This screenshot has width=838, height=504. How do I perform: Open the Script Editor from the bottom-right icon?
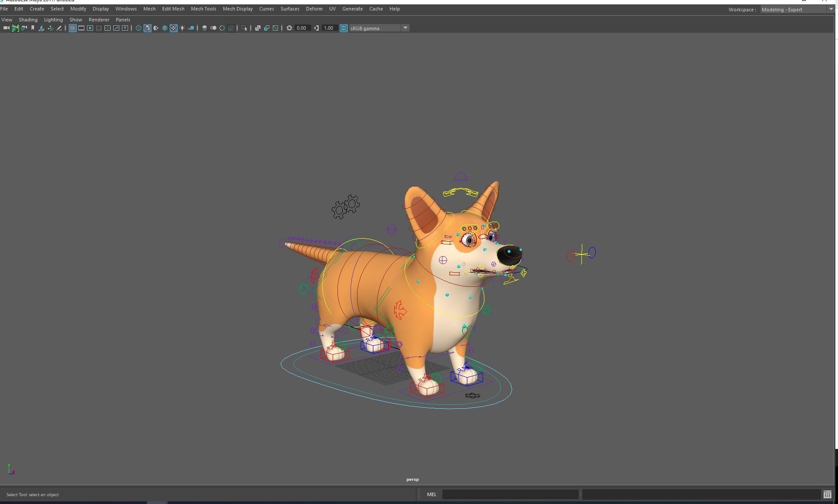[x=828, y=494]
